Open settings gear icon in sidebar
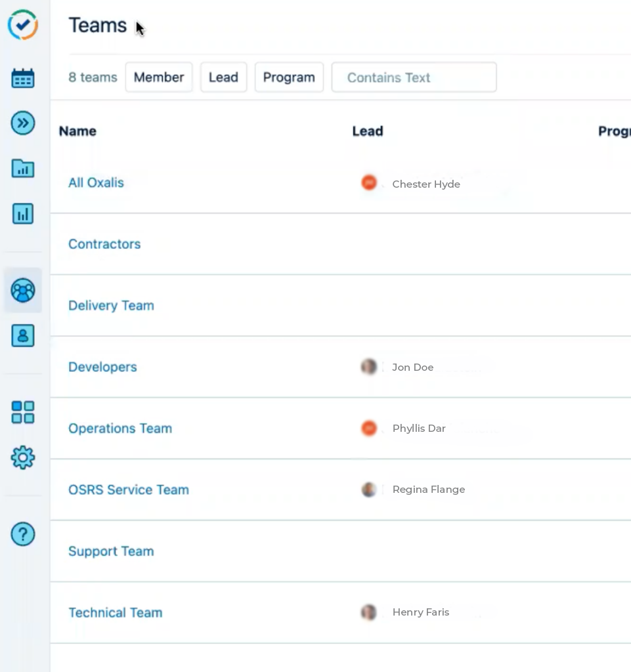 tap(23, 457)
